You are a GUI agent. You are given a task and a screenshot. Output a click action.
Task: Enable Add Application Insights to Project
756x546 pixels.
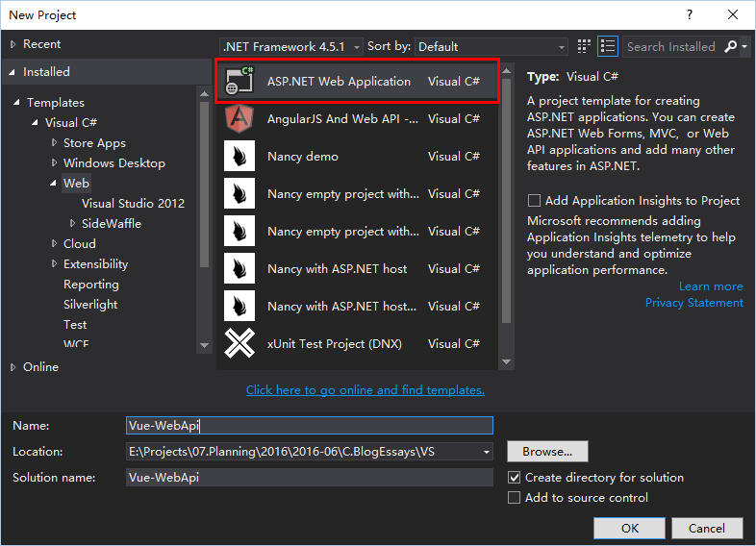click(x=534, y=201)
